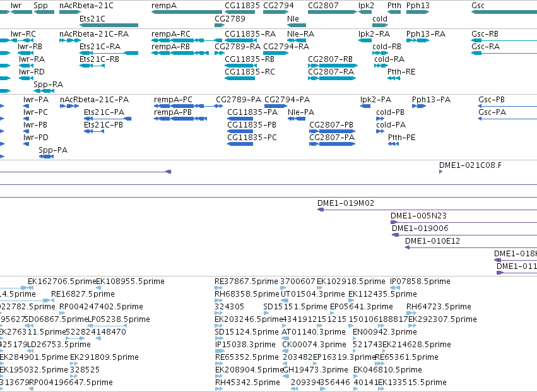Select the lwr-PA protein label
537x392 pixels.
click(x=36, y=100)
